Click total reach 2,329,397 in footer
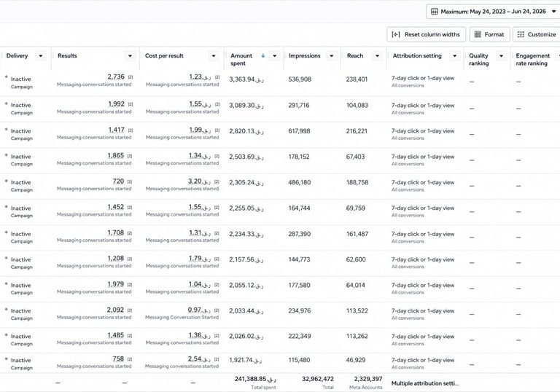 click(x=367, y=379)
